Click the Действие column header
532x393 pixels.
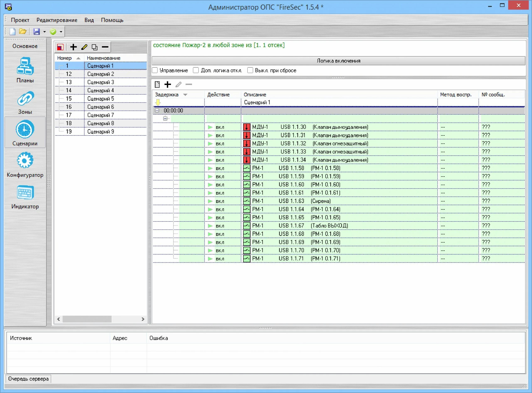[223, 95]
